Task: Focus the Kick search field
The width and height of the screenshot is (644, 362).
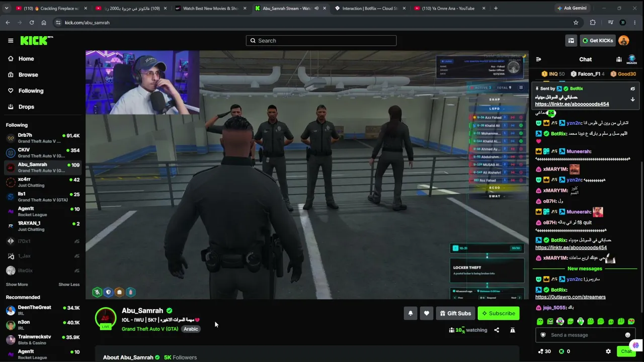Action: coord(321,41)
